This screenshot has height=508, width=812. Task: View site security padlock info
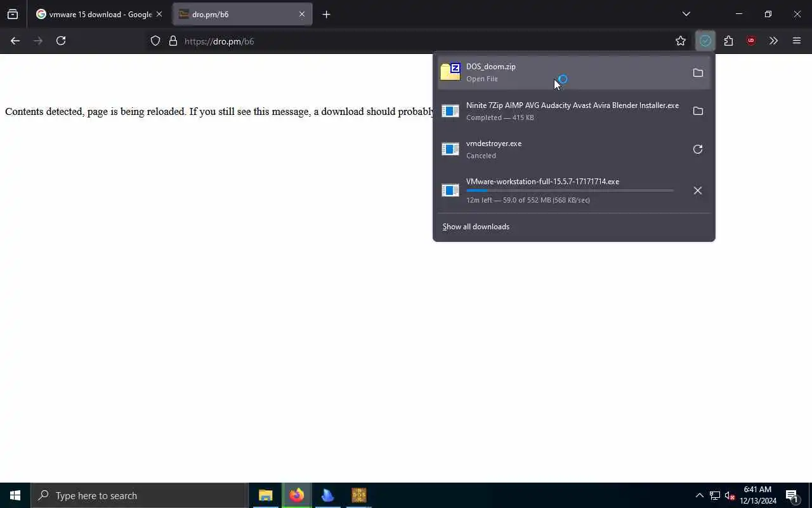(x=173, y=41)
